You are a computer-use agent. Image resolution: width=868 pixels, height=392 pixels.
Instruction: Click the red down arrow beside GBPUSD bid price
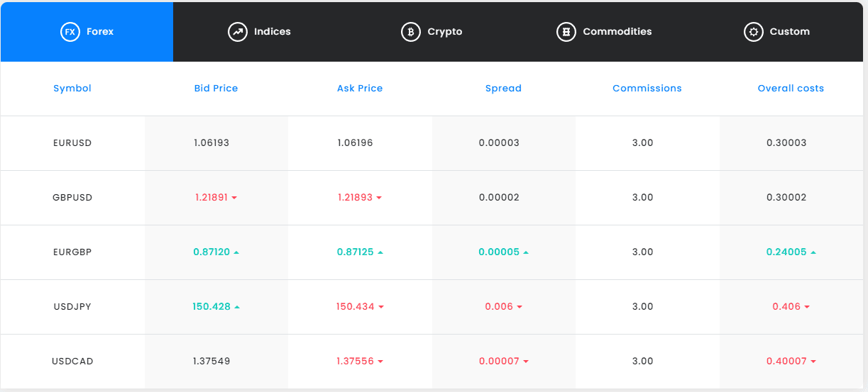[x=234, y=198]
